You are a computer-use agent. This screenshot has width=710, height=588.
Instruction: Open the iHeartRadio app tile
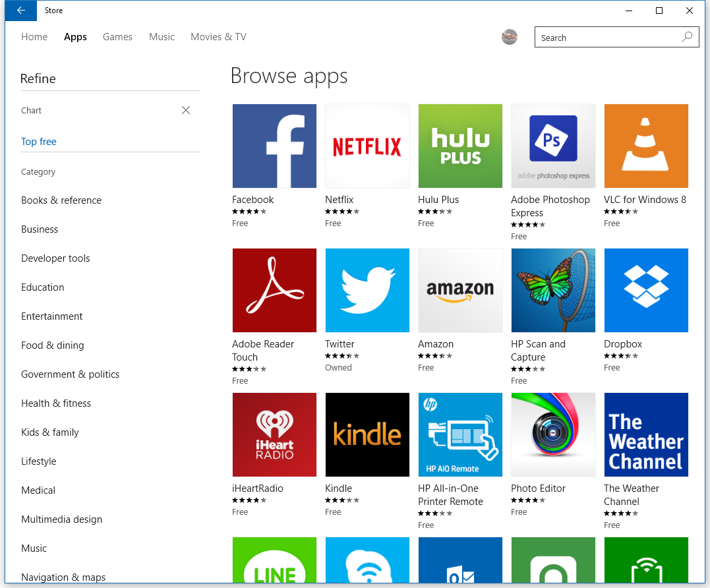[274, 434]
